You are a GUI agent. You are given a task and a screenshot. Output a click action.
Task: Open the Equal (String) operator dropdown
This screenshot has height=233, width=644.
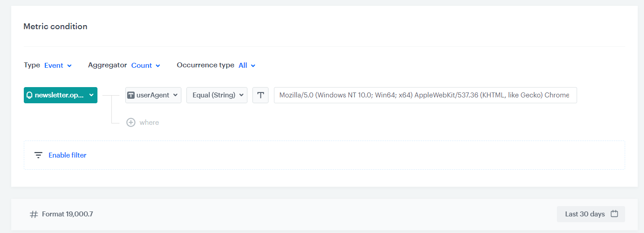coord(217,95)
